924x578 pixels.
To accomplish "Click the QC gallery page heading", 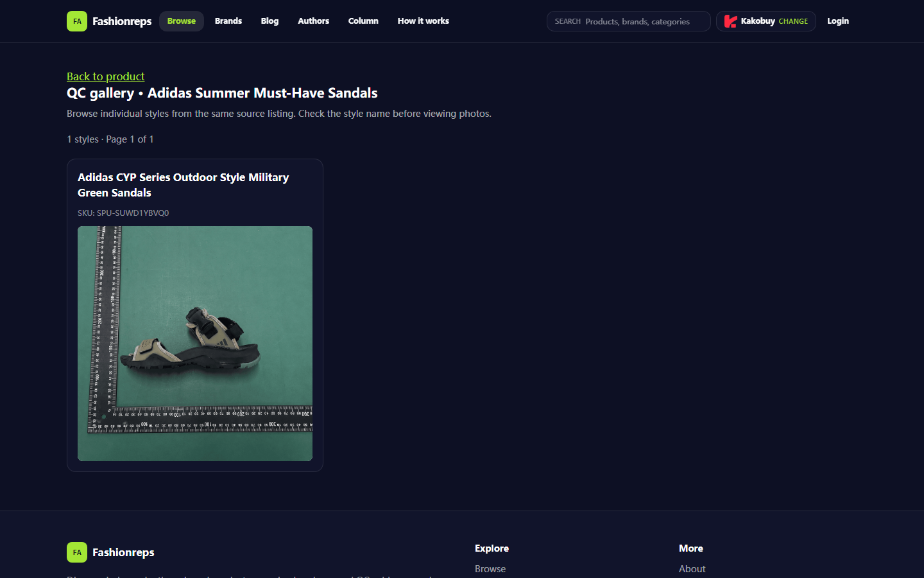I will pyautogui.click(x=222, y=93).
